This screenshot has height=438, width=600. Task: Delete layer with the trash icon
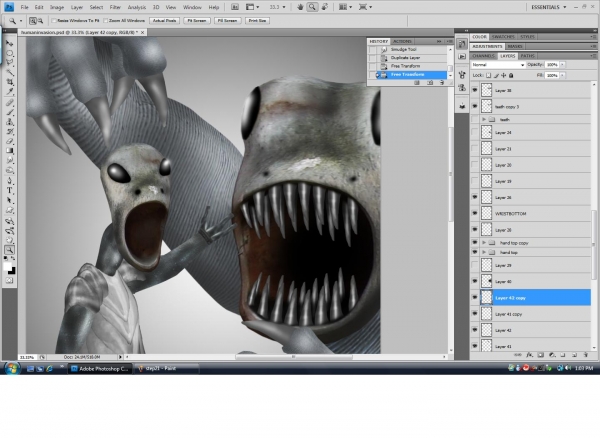click(x=585, y=355)
